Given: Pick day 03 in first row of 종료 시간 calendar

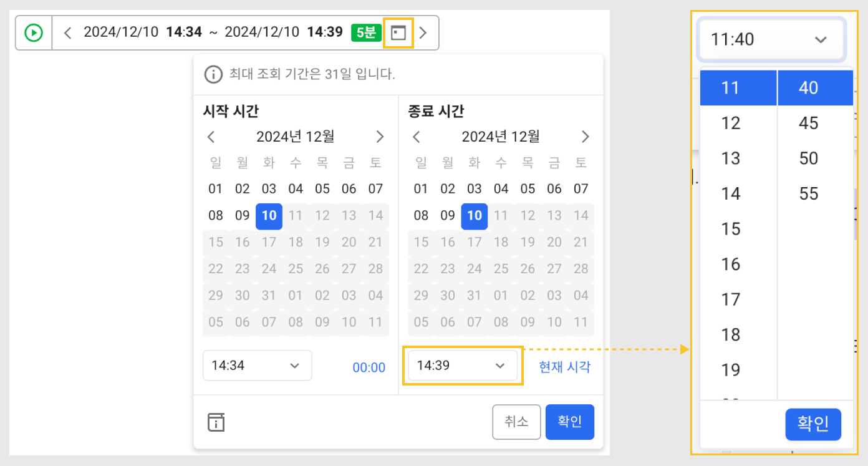Looking at the screenshot, I should coord(475,189).
